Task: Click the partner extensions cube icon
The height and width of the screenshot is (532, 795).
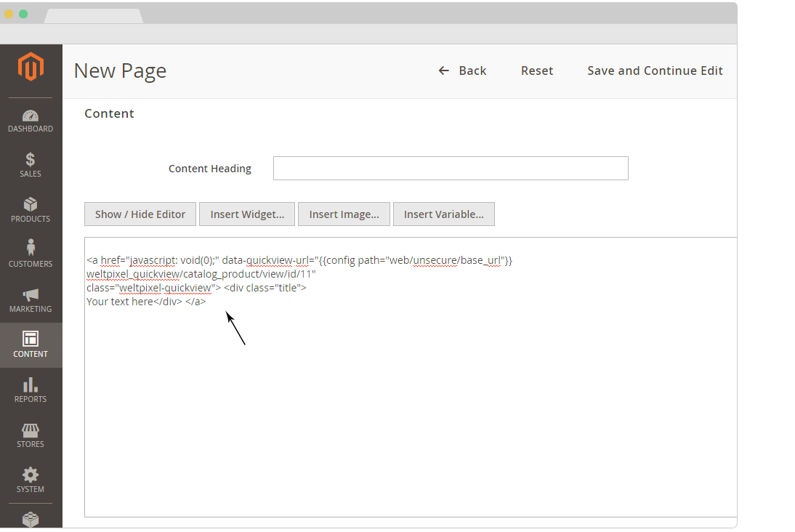Action: (x=31, y=519)
